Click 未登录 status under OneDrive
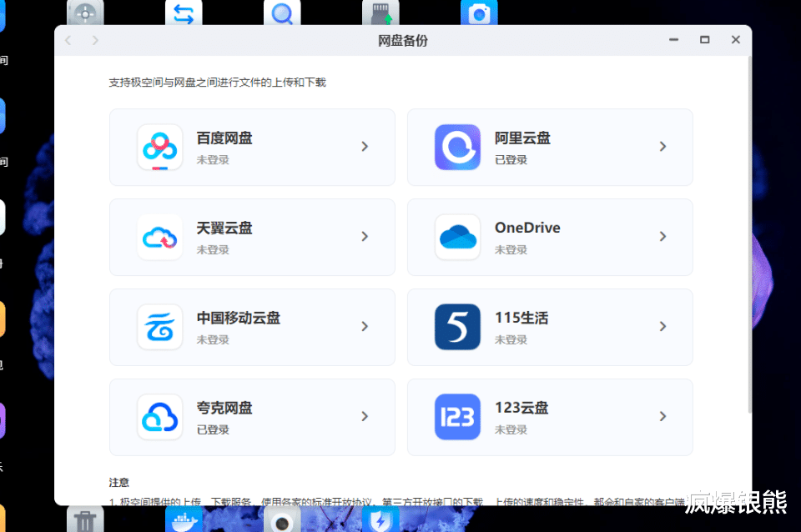This screenshot has height=532, width=801. click(x=511, y=249)
